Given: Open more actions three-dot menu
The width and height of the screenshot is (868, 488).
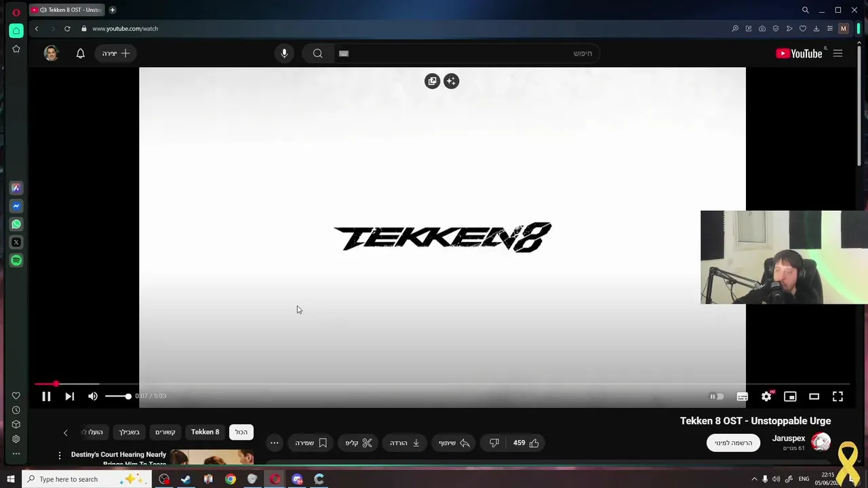Looking at the screenshot, I should 274,443.
